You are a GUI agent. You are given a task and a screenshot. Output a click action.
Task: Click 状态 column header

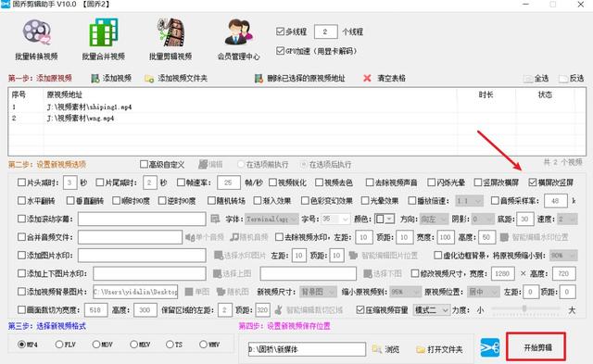545,94
